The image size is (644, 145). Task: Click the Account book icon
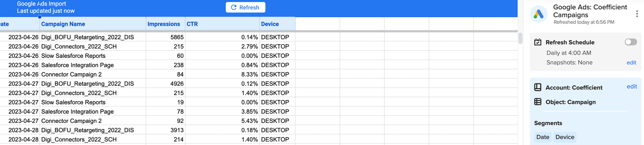538,87
